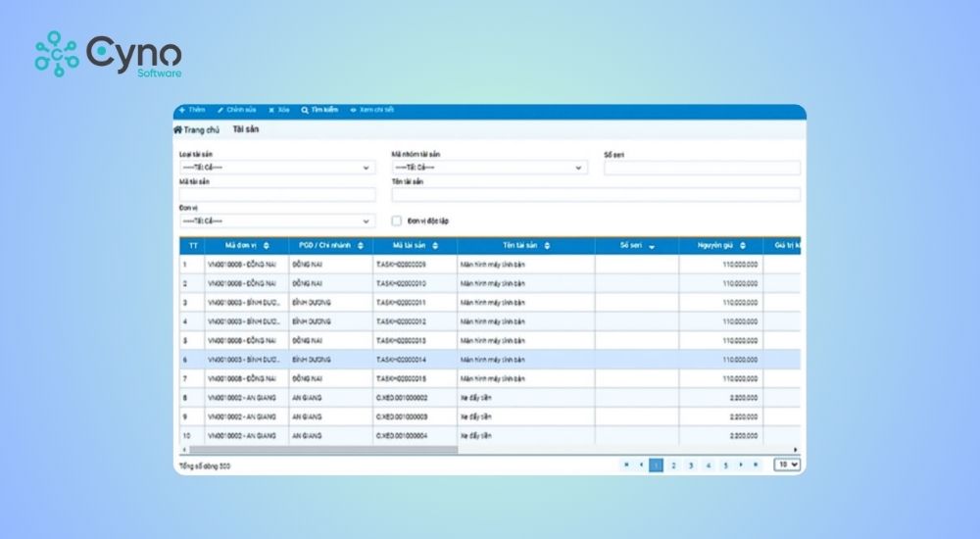Open the rows-per-page 10 dropdown
This screenshot has width=980, height=539.
(x=787, y=465)
